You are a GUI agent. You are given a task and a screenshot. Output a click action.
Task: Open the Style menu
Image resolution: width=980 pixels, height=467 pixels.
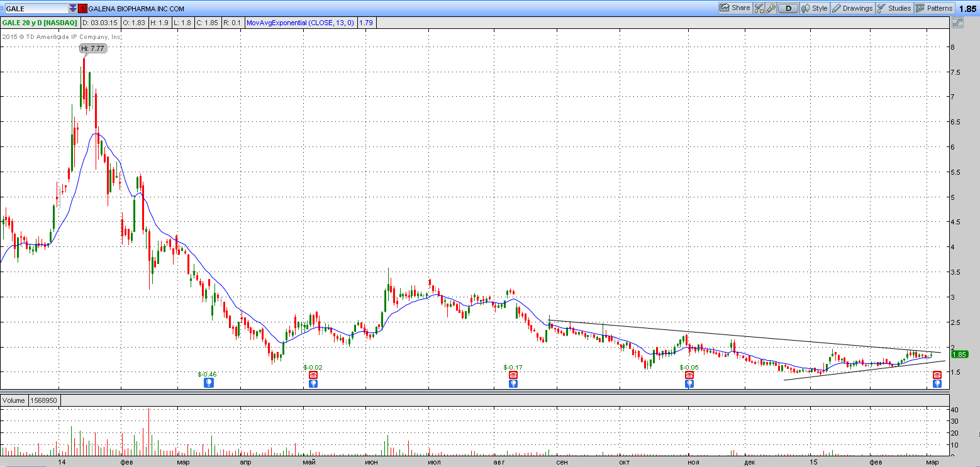pyautogui.click(x=814, y=8)
